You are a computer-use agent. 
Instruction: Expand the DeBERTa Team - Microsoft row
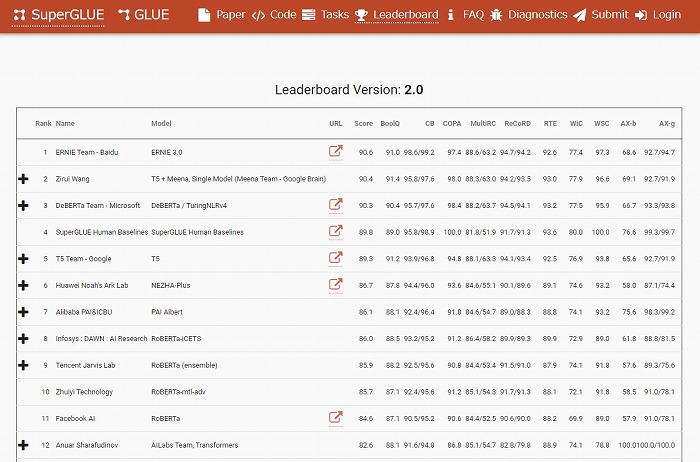point(23,205)
